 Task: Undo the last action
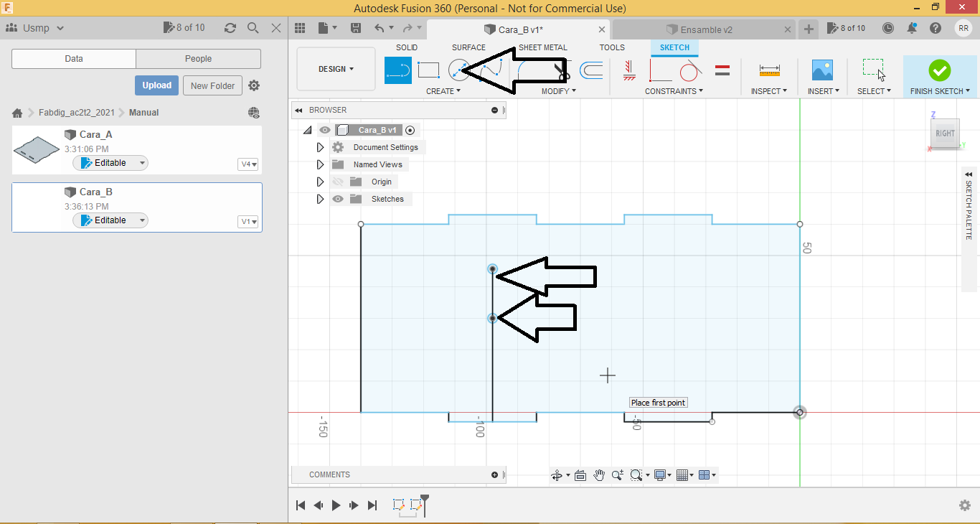click(379, 28)
